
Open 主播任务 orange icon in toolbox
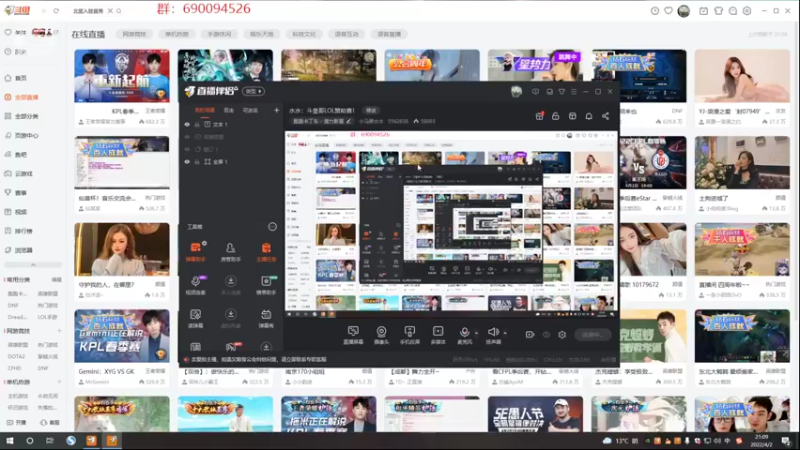point(266,252)
